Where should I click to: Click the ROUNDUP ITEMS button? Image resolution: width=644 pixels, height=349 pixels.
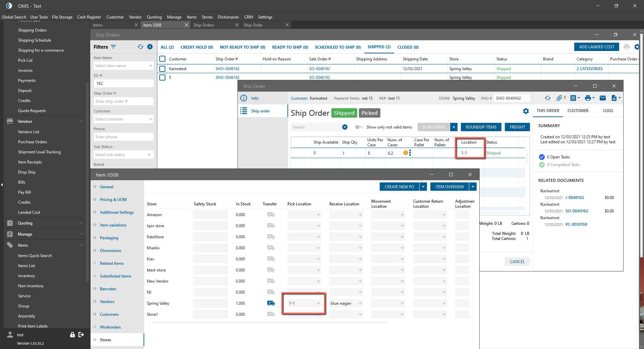point(481,127)
